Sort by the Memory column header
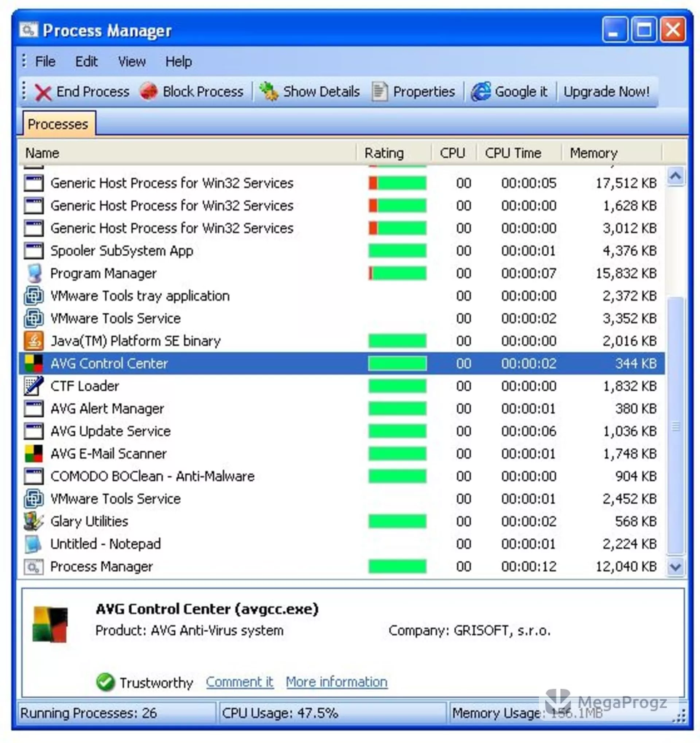700x743 pixels. coord(611,153)
